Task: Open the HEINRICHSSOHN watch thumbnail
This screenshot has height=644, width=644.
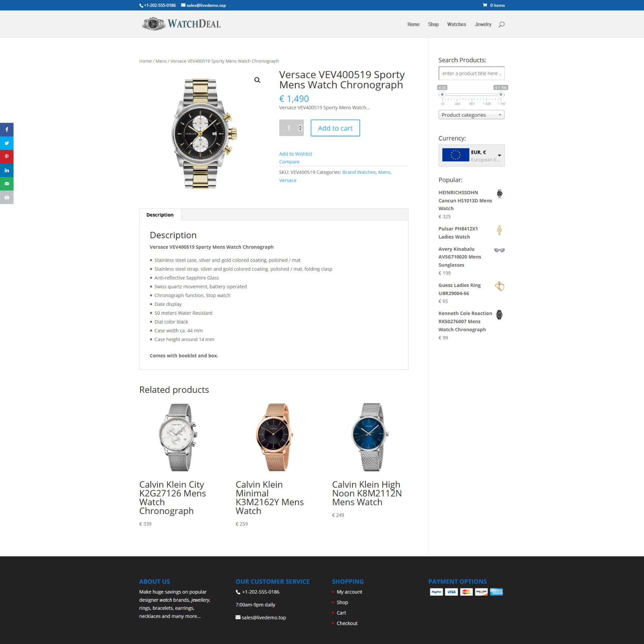Action: [500, 194]
